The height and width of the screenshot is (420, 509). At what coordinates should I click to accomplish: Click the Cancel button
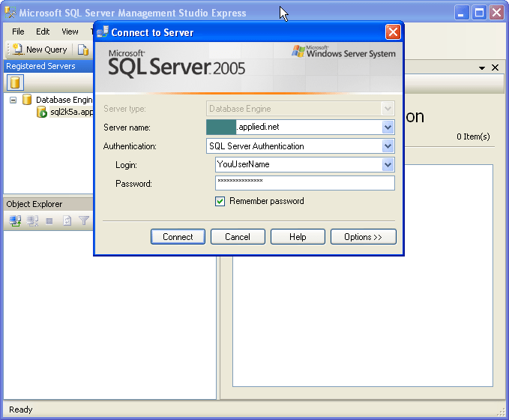click(238, 237)
